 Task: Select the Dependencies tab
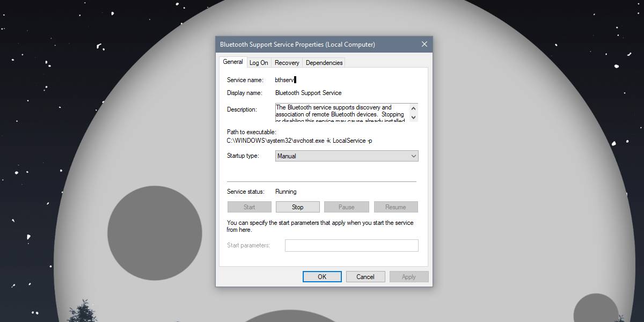pyautogui.click(x=324, y=62)
